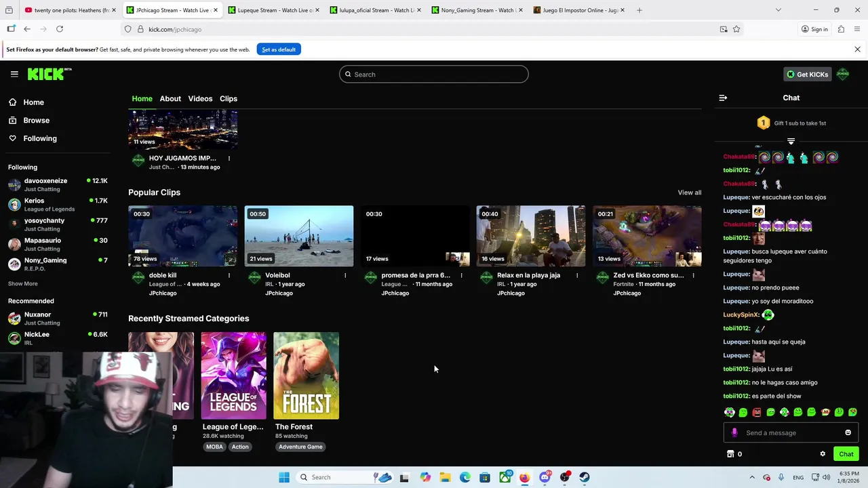Expand the chat leaderboard chevron
868x488 pixels.
[791, 142]
